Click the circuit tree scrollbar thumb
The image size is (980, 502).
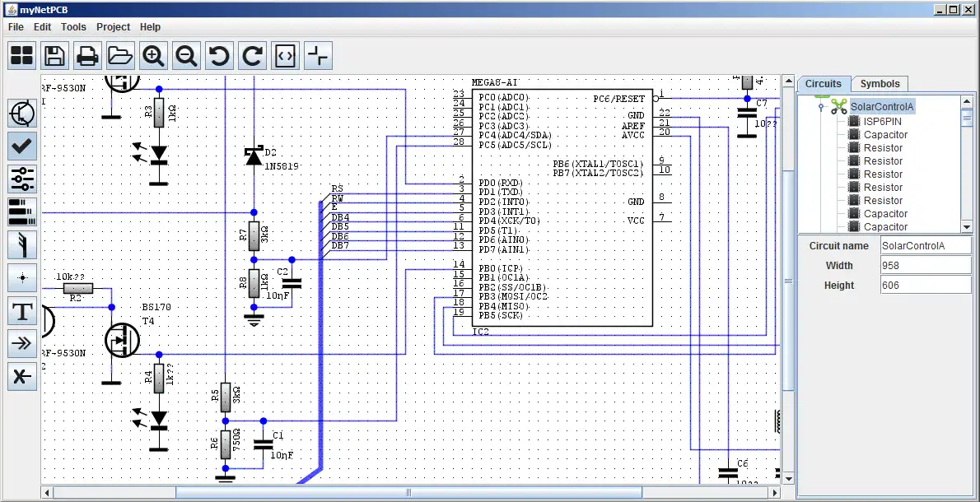click(x=967, y=118)
